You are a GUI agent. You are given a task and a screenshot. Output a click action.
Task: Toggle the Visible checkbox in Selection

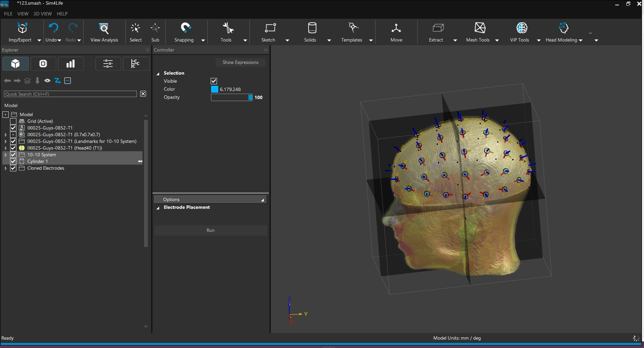pos(214,81)
